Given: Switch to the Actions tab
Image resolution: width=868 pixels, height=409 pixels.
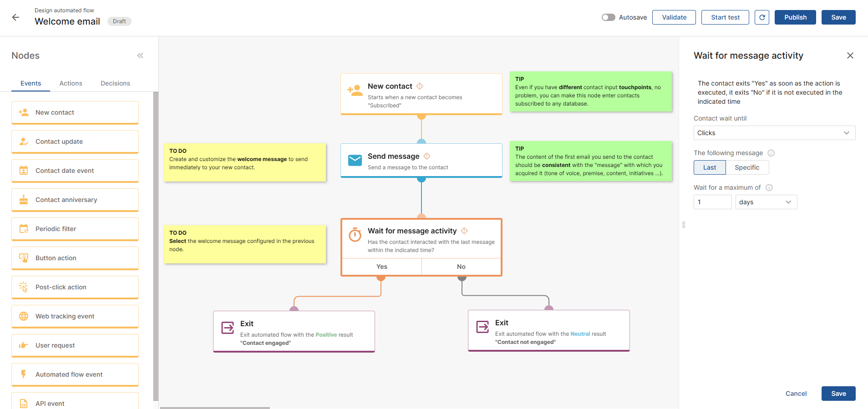Looking at the screenshot, I should (71, 83).
